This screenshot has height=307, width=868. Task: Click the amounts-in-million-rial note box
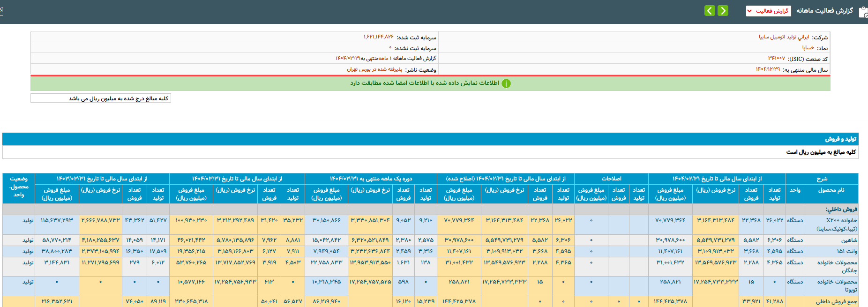click(101, 98)
